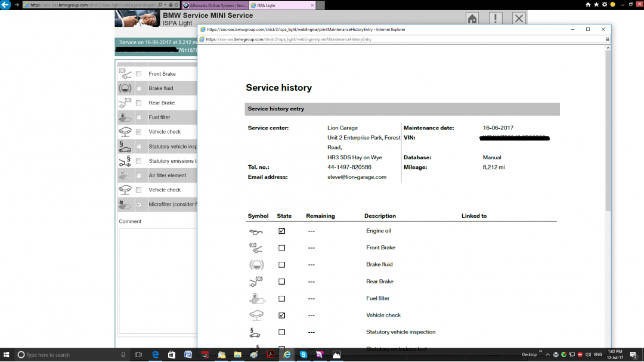Click the browser back arrow button
This screenshot has width=644, height=362.
5,5
